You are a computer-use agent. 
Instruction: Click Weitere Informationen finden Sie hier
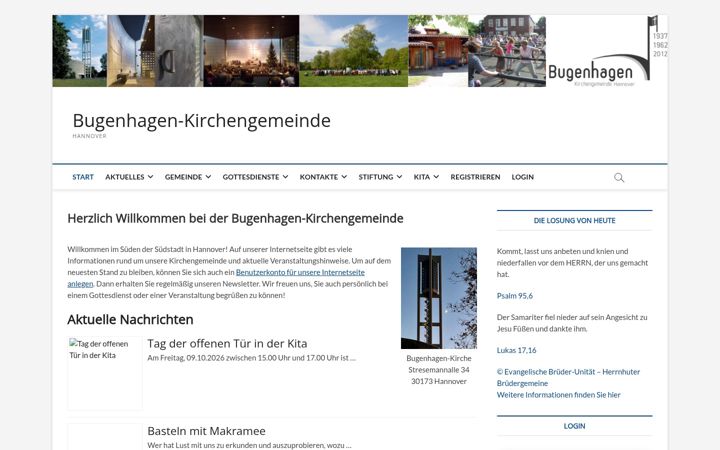[558, 395]
